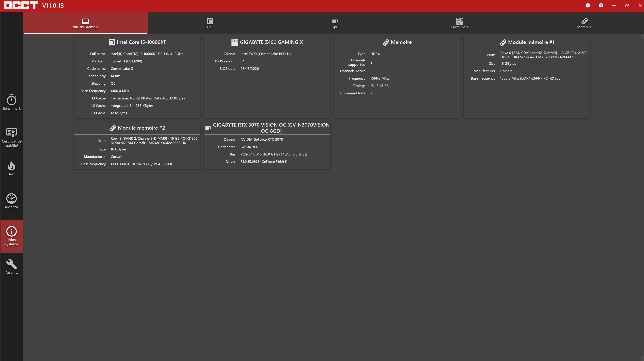This screenshot has width=644, height=361.
Task: Click Comet Lake-S code name value
Action: (122, 68)
